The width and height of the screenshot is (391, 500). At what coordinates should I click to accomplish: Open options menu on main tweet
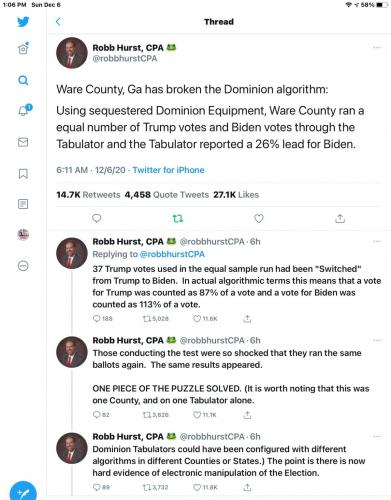pyautogui.click(x=377, y=48)
